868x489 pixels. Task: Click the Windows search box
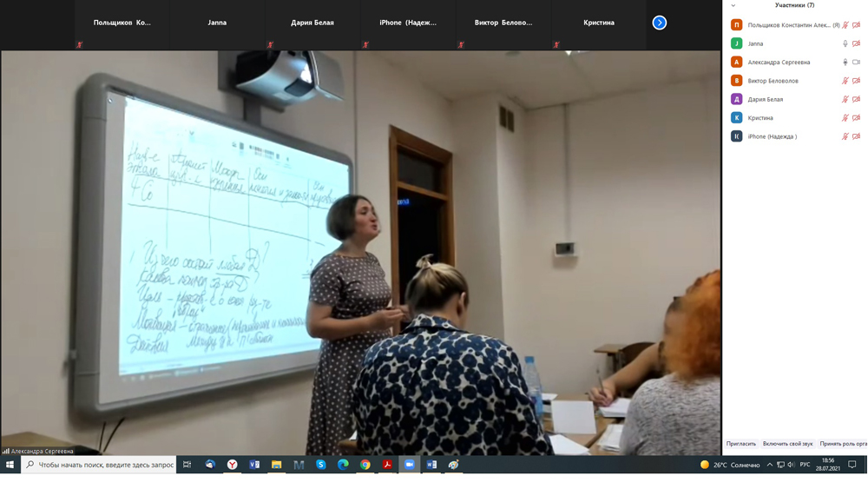pyautogui.click(x=100, y=465)
